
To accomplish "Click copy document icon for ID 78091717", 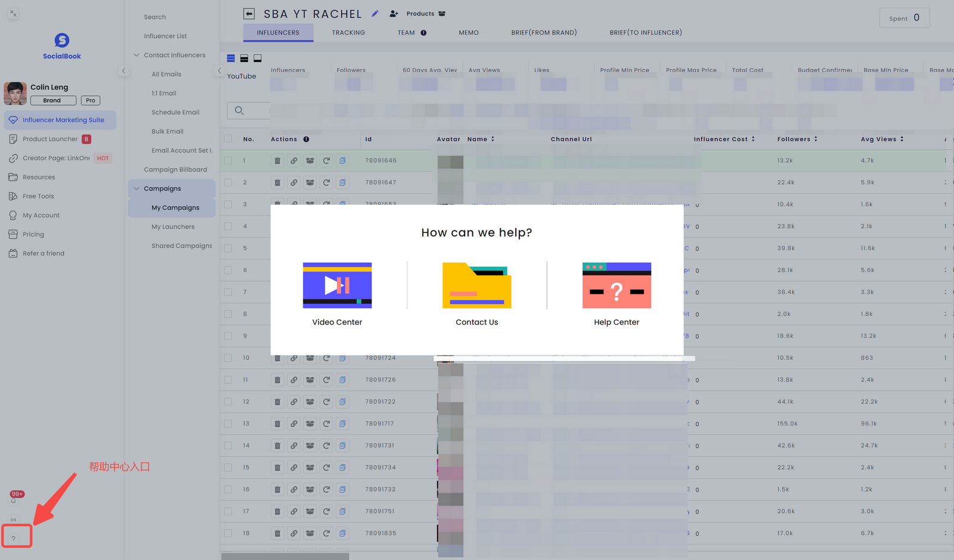I will pos(342,424).
